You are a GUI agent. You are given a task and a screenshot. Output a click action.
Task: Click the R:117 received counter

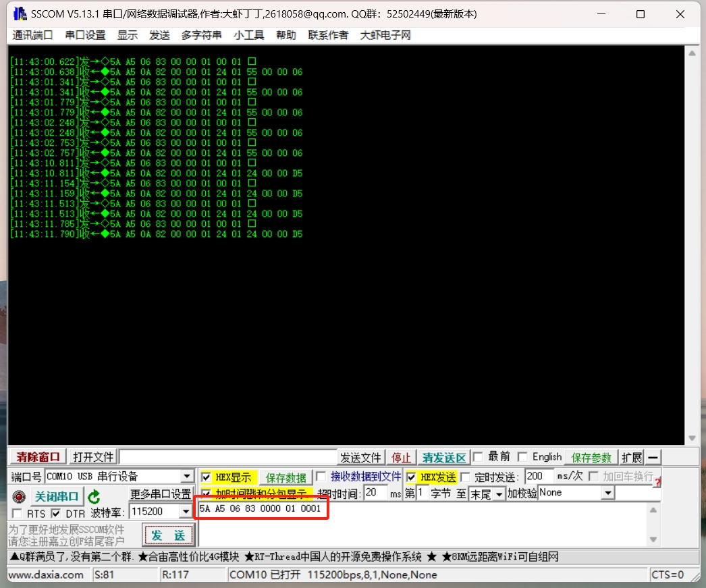[x=175, y=575]
